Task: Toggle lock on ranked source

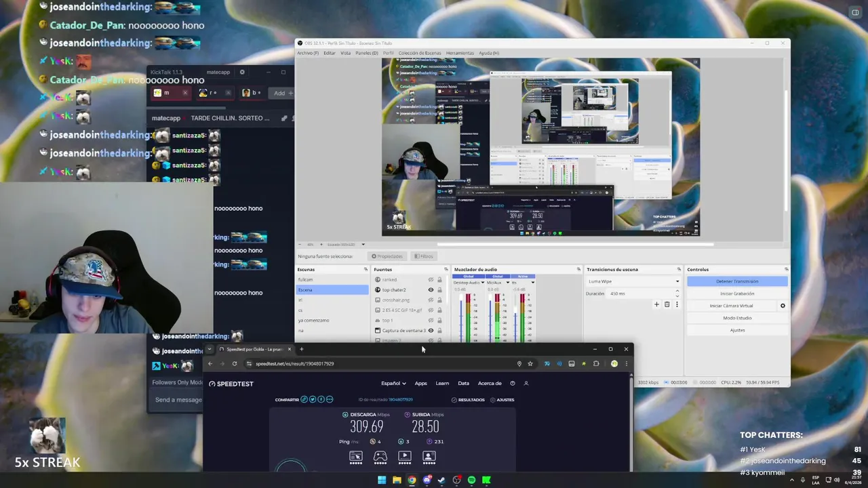Action: [x=439, y=279]
